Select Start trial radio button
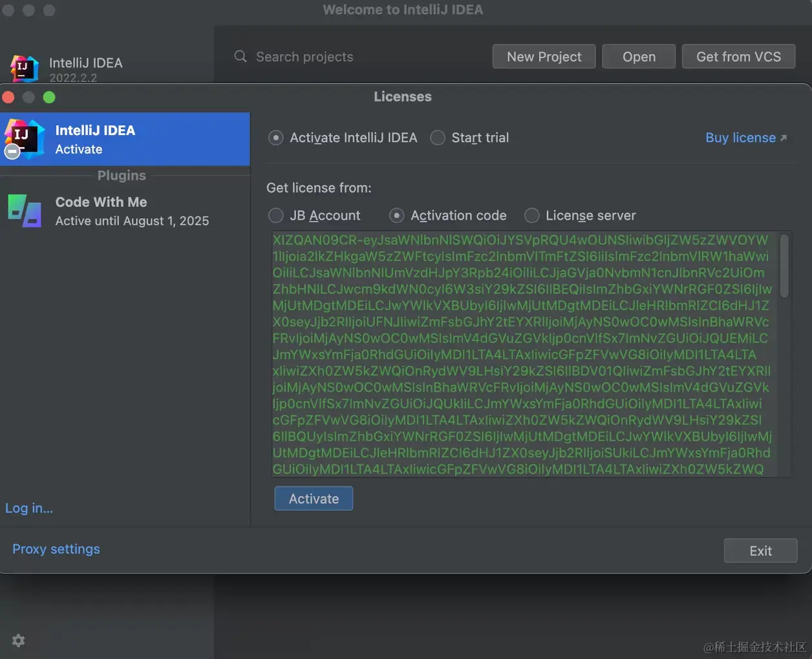The height and width of the screenshot is (659, 812). 438,138
